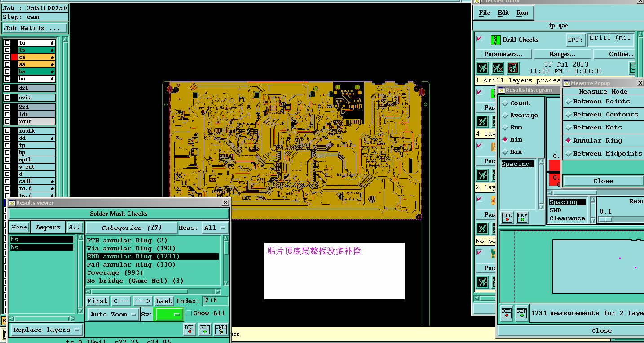Click the Categories (17) header button

tap(131, 228)
